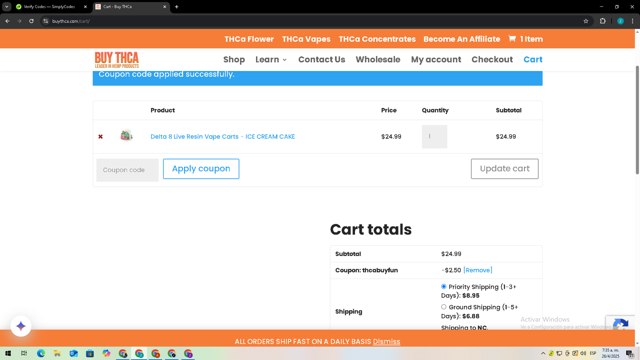The image size is (640, 360).
Task: Open the notification center icon
Action: pyautogui.click(x=630, y=353)
